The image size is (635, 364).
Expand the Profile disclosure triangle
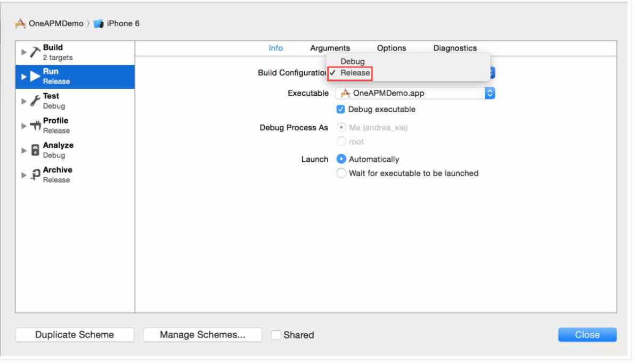pyautogui.click(x=23, y=126)
